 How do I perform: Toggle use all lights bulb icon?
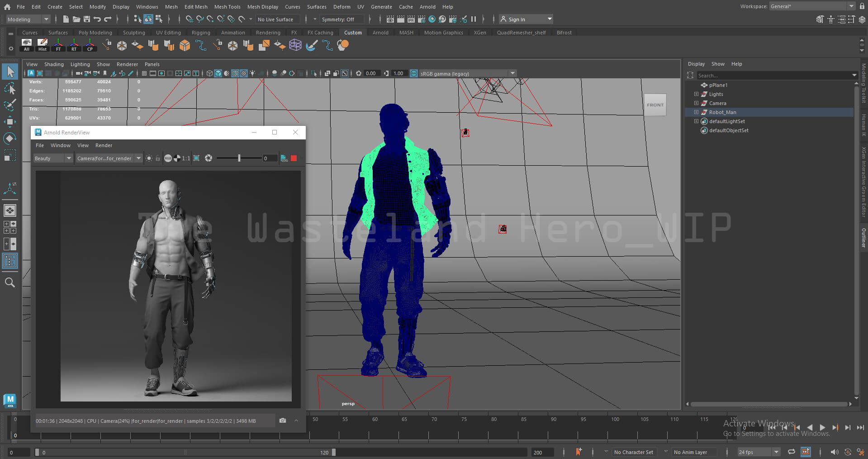[x=252, y=73]
